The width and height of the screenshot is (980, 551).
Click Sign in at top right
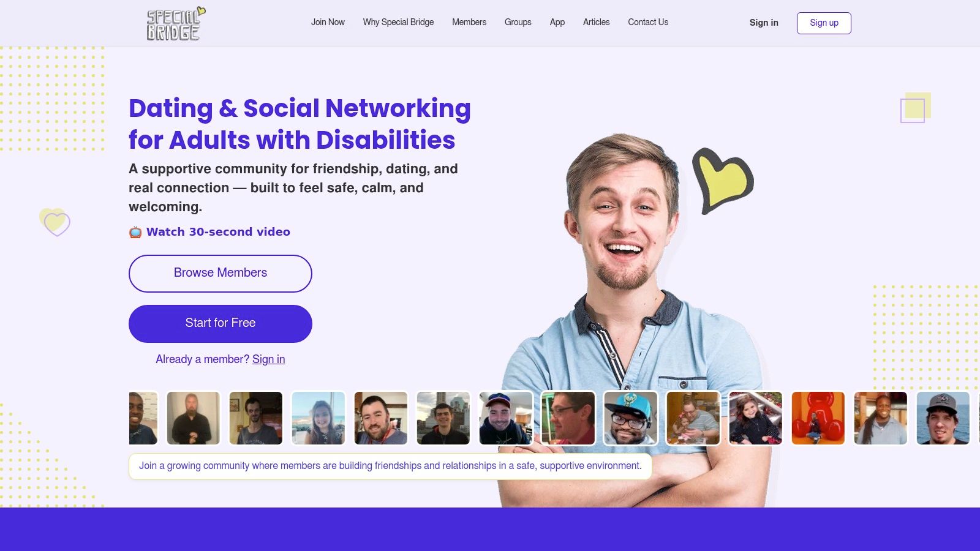(x=764, y=23)
